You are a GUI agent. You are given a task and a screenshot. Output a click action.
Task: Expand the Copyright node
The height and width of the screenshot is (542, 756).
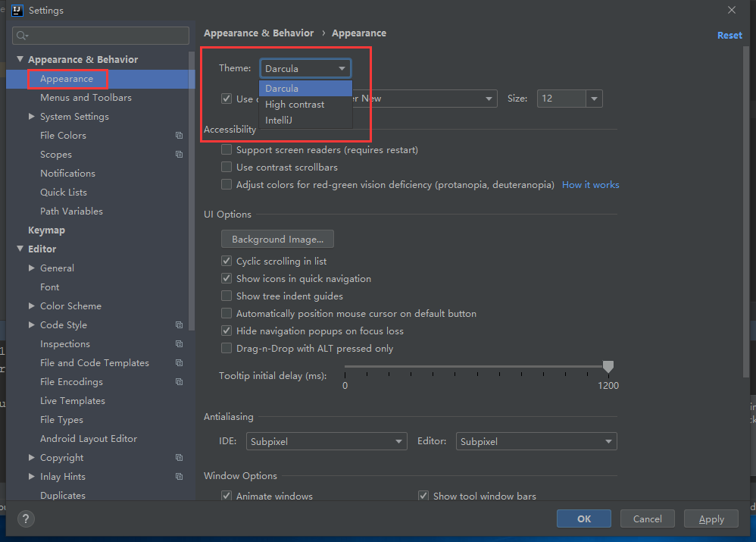click(31, 457)
